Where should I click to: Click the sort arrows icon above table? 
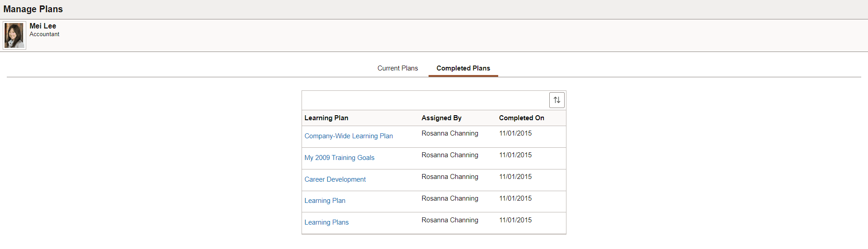[557, 100]
